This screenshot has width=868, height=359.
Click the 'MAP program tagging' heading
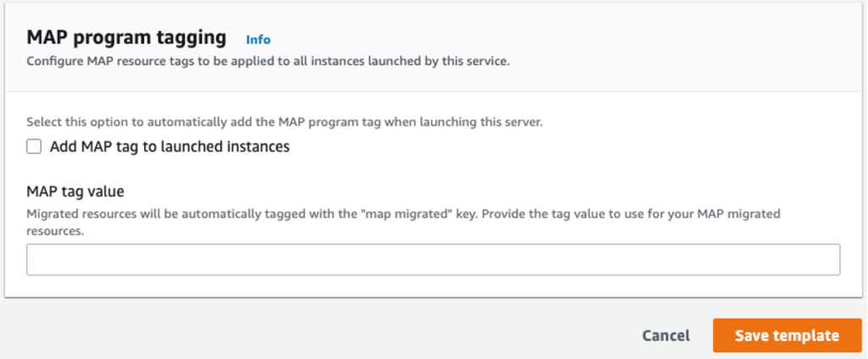126,37
